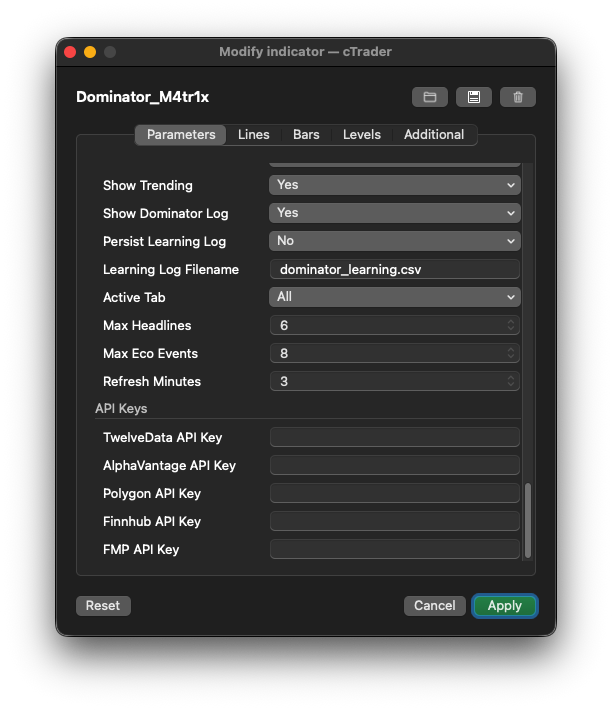The width and height of the screenshot is (612, 710).
Task: Decrease Max Eco Events with down arrow
Action: [511, 357]
